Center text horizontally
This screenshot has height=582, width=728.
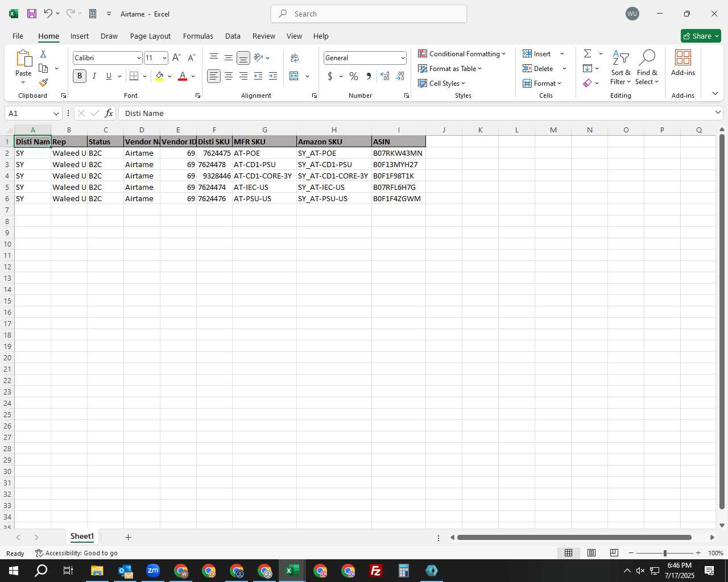coord(229,76)
